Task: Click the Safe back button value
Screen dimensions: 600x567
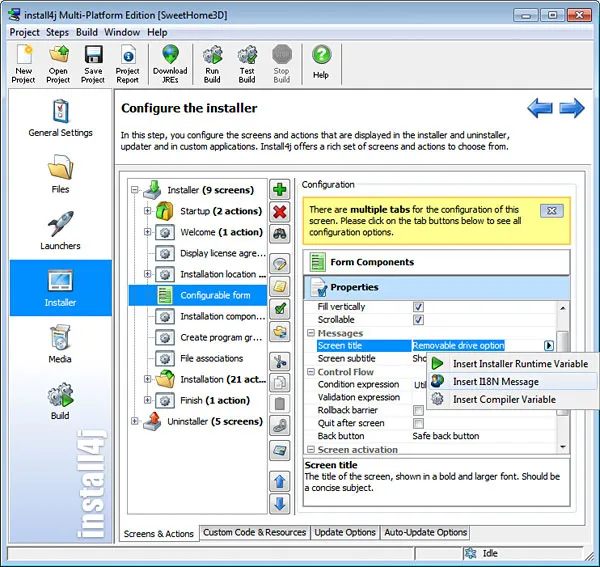Action: click(x=446, y=436)
